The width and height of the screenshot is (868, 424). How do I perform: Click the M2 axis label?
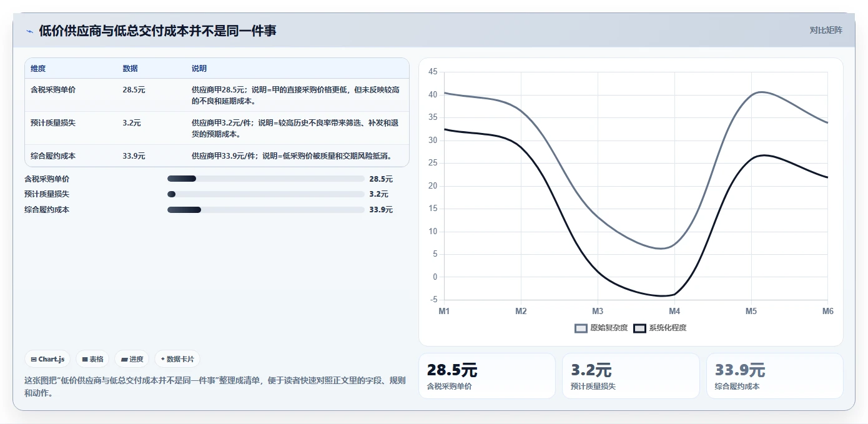click(x=521, y=311)
